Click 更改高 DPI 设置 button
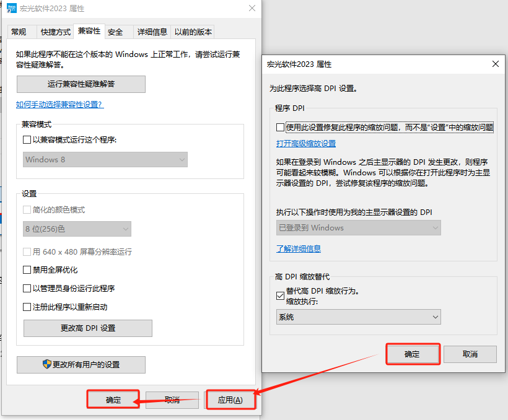Image resolution: width=508 pixels, height=420 pixels. pos(88,328)
